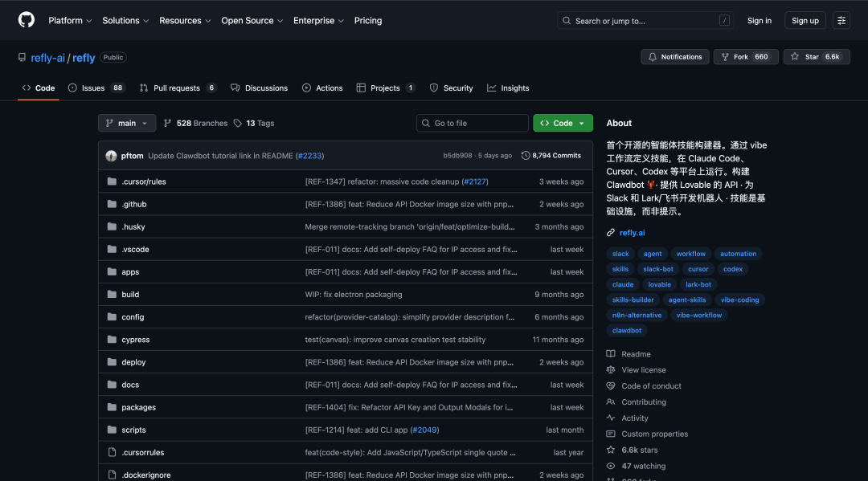Open pull request #2127 link
This screenshot has width=868, height=481.
474,181
